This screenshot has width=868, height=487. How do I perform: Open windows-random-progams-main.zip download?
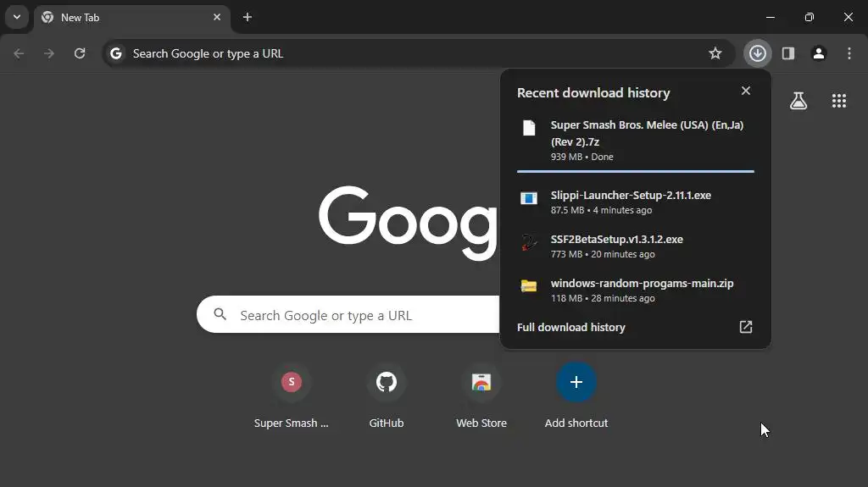click(x=636, y=290)
